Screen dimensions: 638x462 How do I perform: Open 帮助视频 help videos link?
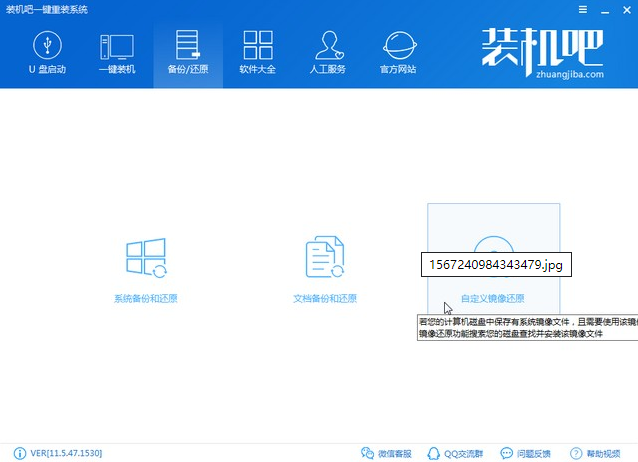(x=595, y=453)
